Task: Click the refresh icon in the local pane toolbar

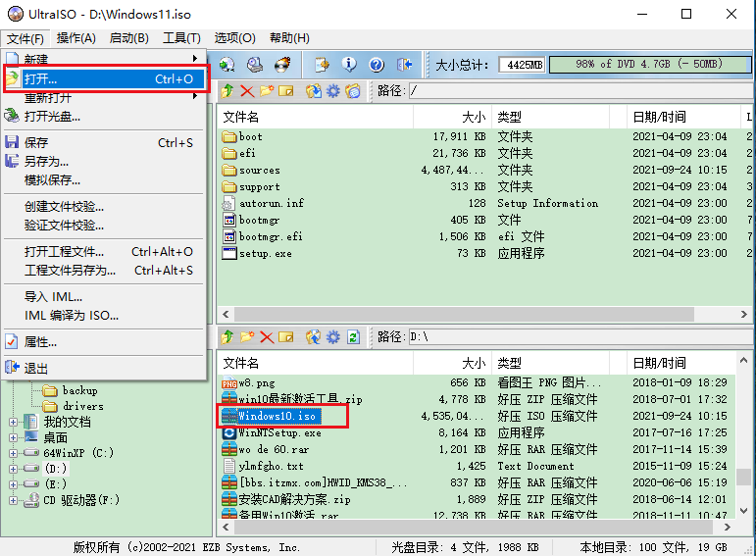Action: click(353, 337)
